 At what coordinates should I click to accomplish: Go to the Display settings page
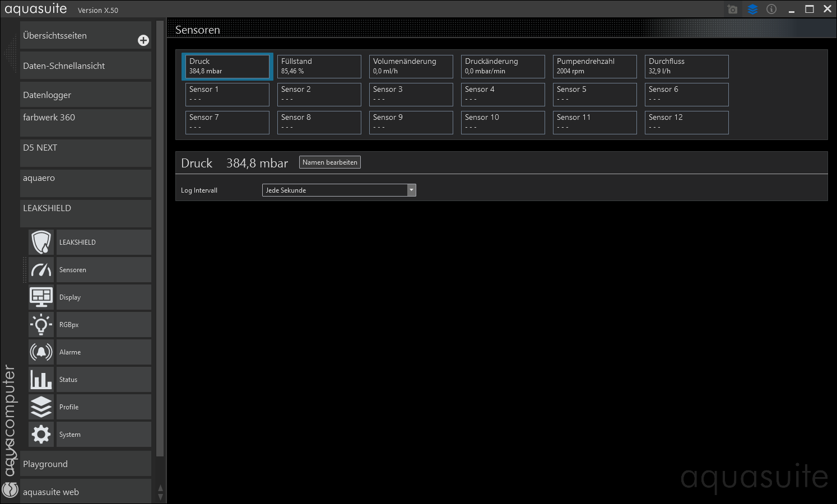point(104,297)
